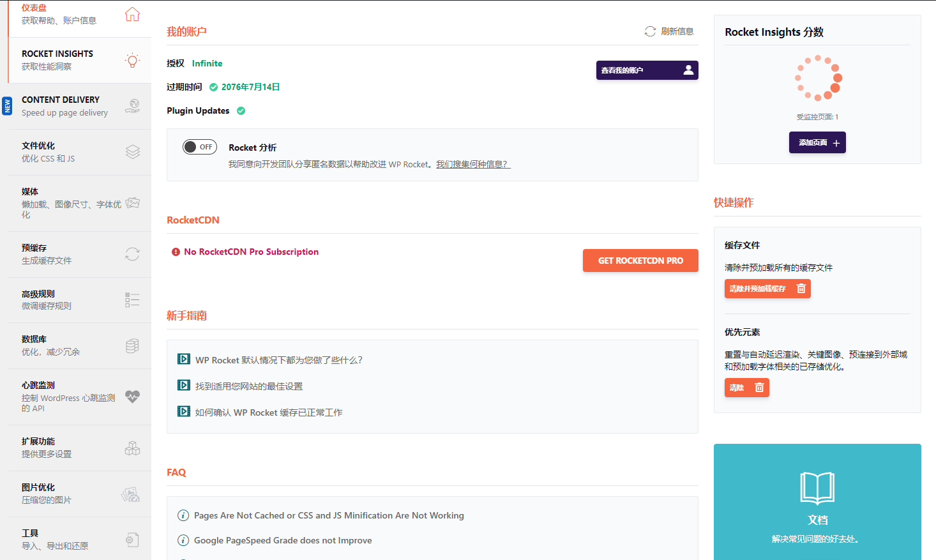Click the Rocket Insights 分数 heading

(x=774, y=32)
